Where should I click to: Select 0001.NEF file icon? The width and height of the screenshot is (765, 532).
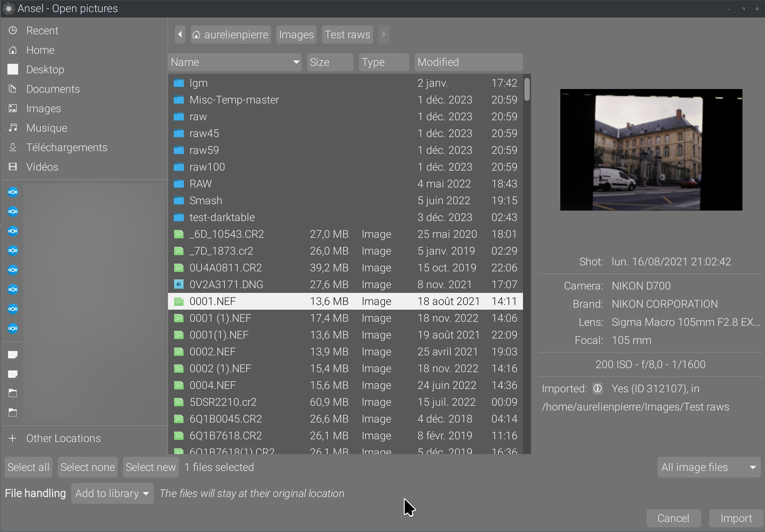click(179, 301)
